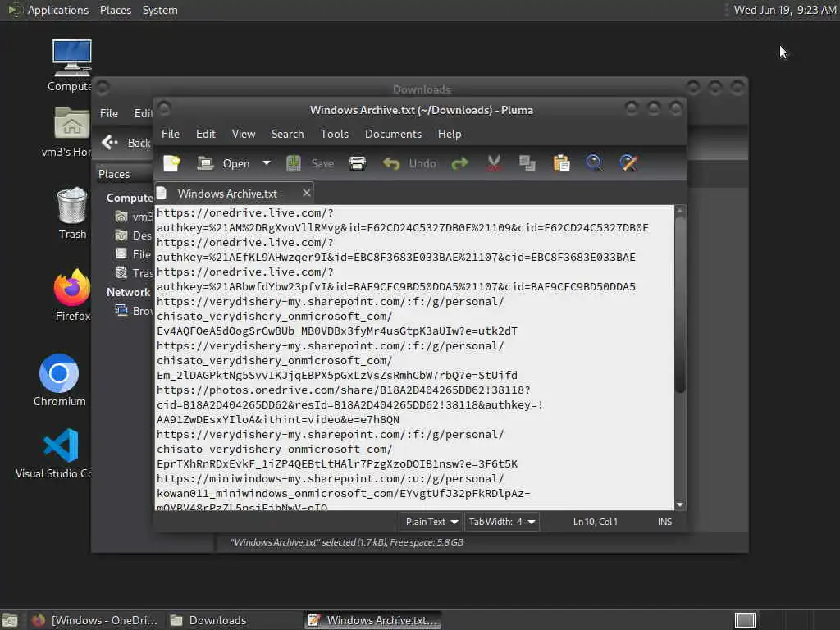Open the Tools menu
Screen dimensions: 840x630
[335, 134]
